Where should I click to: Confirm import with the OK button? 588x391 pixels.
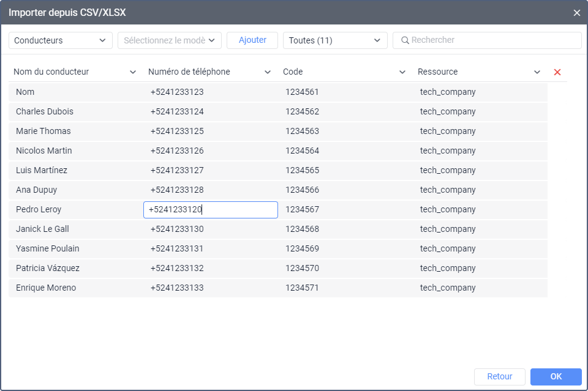coord(556,376)
